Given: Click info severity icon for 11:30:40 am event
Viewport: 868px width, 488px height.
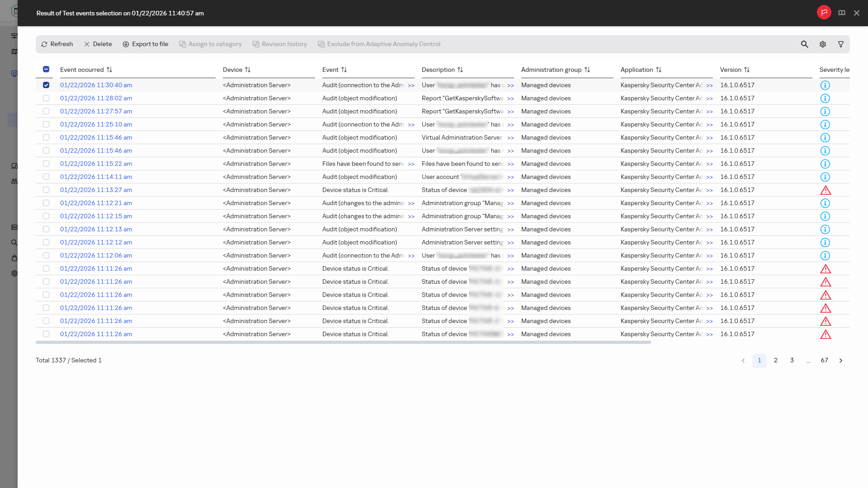Looking at the screenshot, I should point(825,85).
